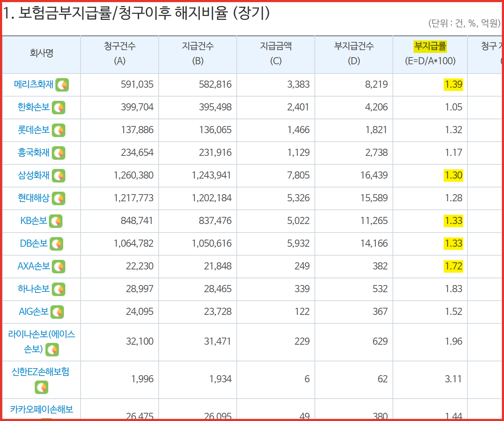
Task: Select 롯데손보's paid amount 1,466
Action: point(298,130)
